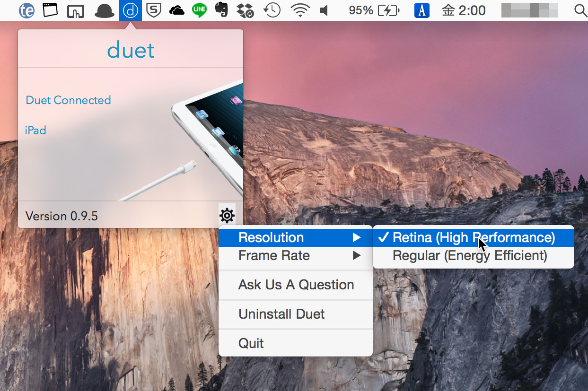
Task: Click the battery 95% indicator
Action: pos(374,10)
